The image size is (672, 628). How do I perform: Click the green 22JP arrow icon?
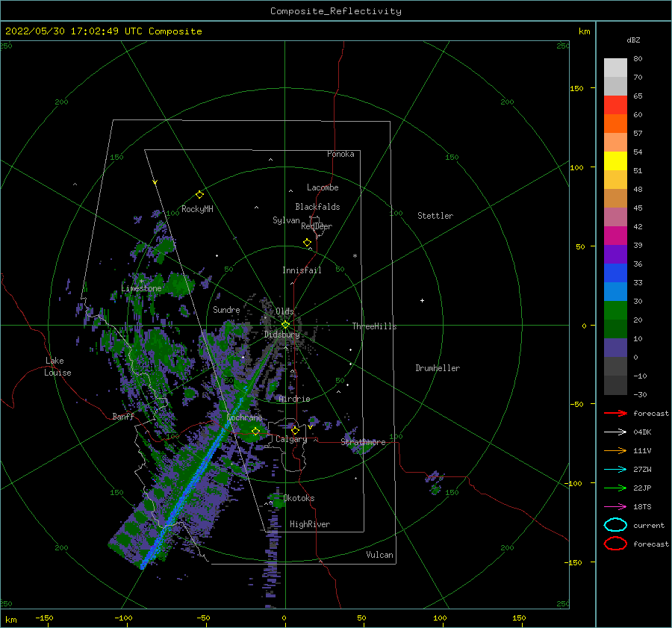(x=615, y=488)
